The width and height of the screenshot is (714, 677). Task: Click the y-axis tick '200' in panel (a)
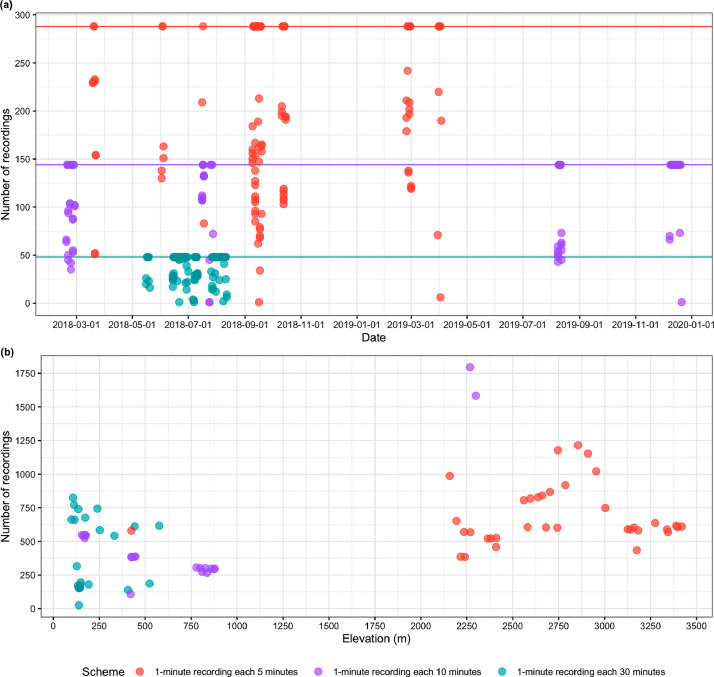click(x=22, y=111)
